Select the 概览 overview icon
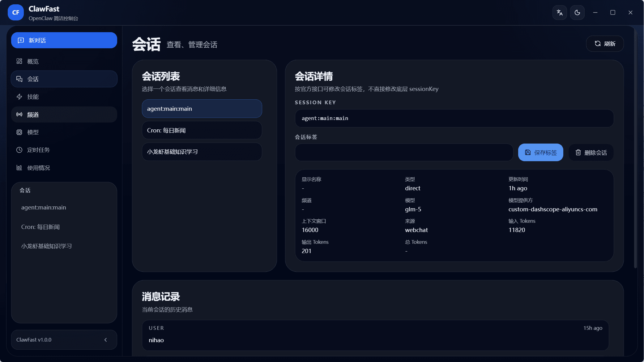Image resolution: width=644 pixels, height=362 pixels. pyautogui.click(x=19, y=61)
